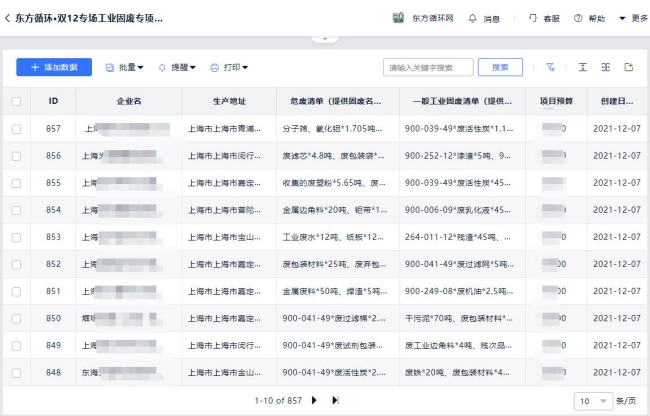Viewport: 650px width, 416px height.
Task: Expand the 更多 menu
Action: 633,18
